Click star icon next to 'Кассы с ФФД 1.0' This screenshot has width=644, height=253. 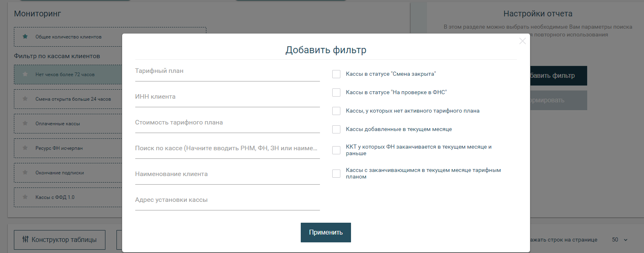coord(25,197)
